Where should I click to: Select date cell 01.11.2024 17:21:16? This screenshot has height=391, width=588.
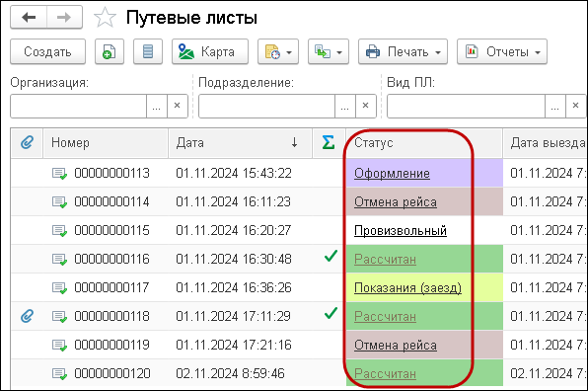[233, 345]
